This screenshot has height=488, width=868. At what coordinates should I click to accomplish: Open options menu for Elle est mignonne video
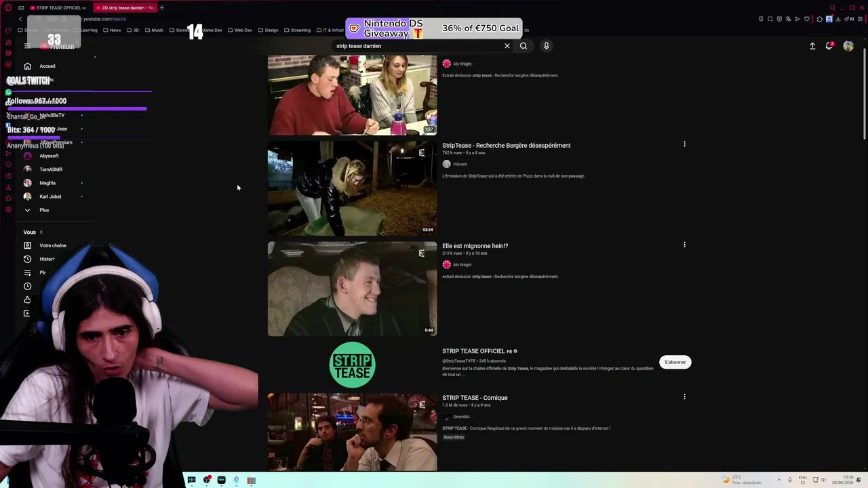point(684,245)
